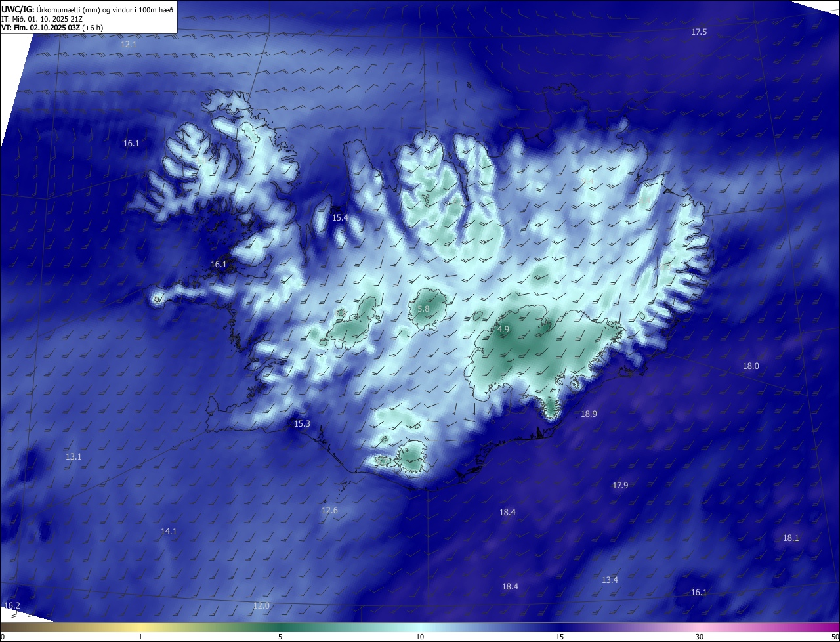Click the 50 tick on the color scale
Viewport: 840px width, 642px height.
835,637
